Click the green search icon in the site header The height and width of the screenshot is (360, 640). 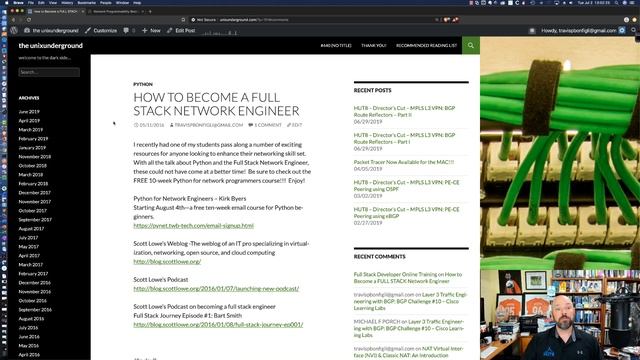coord(471,45)
